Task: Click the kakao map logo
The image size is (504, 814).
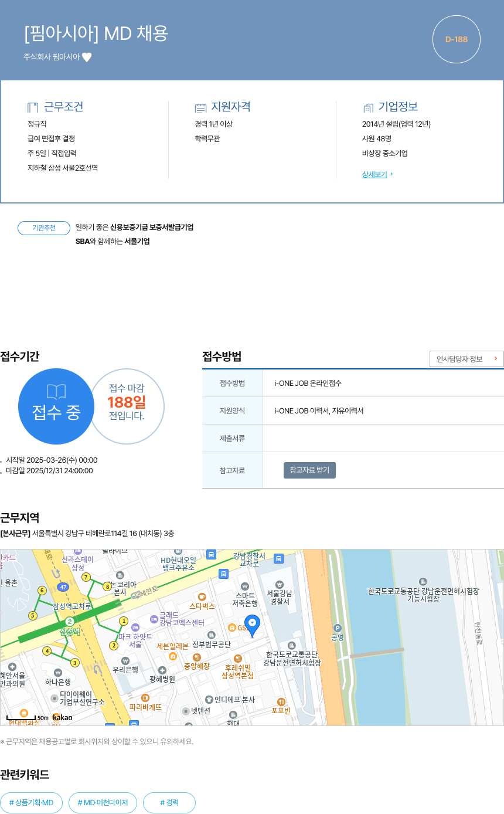Action: (x=62, y=717)
